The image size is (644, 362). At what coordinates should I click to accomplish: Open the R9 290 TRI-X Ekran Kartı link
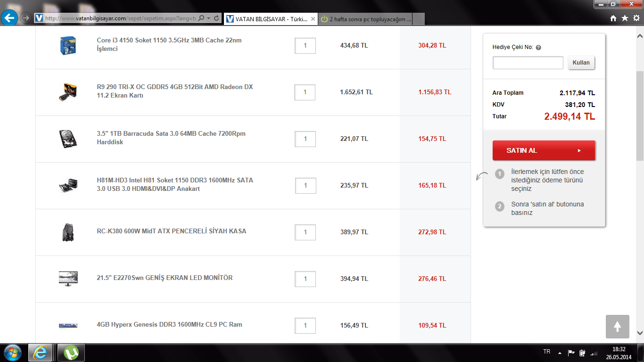[175, 91]
